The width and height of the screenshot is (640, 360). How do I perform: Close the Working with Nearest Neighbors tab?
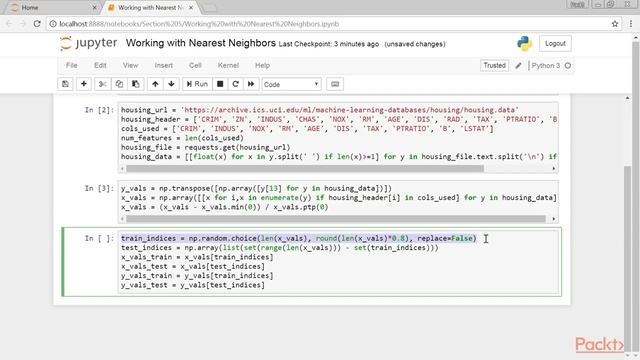[191, 8]
